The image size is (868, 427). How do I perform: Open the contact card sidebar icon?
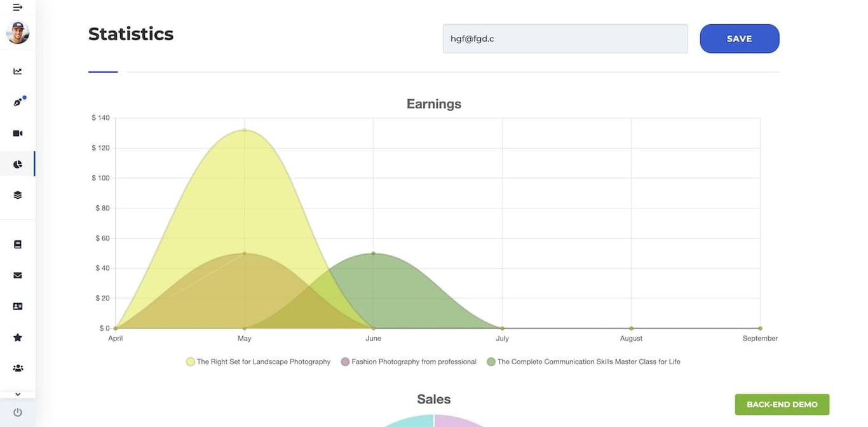click(x=17, y=306)
